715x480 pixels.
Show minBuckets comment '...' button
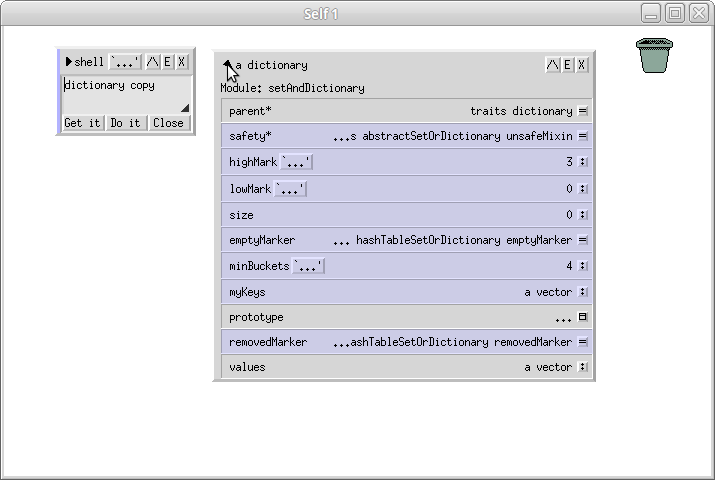point(308,266)
